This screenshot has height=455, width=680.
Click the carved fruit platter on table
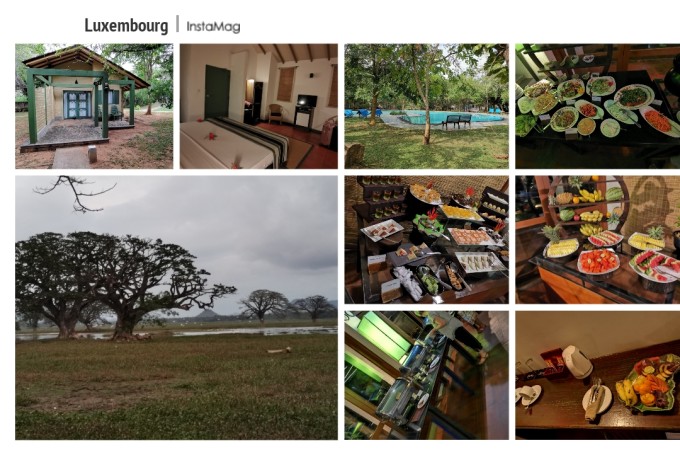pyautogui.click(x=649, y=383)
